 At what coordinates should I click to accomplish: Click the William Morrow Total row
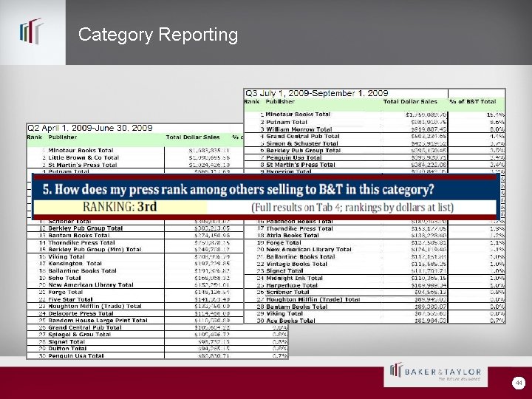(375, 129)
